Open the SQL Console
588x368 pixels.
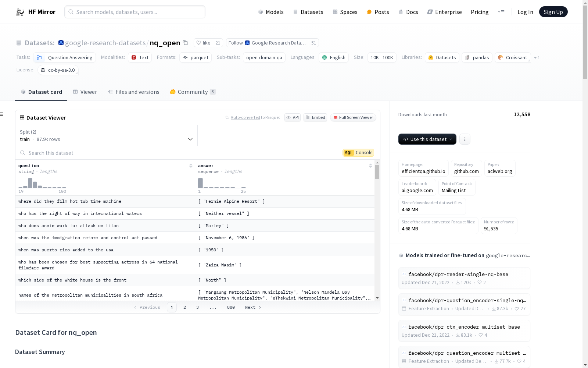358,153
